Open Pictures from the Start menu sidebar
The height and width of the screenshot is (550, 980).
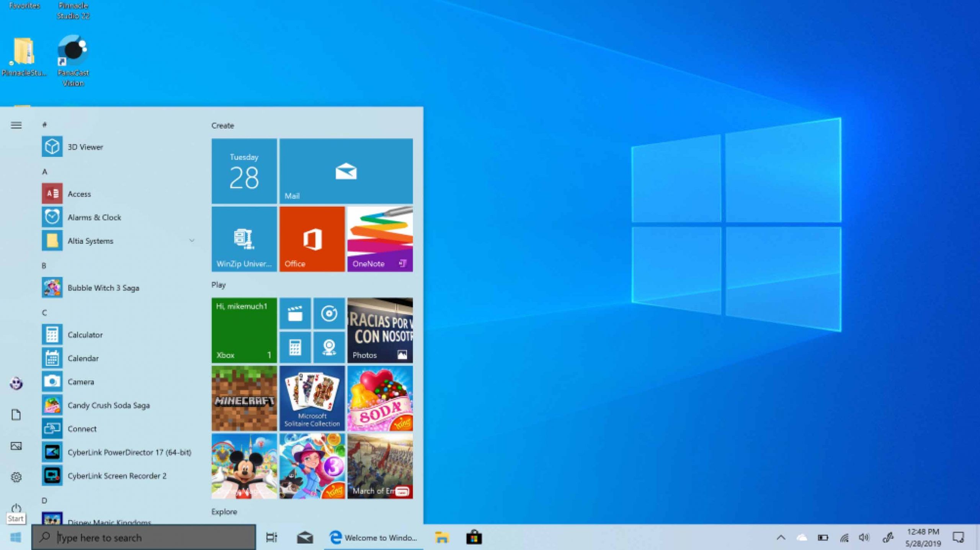click(x=16, y=446)
